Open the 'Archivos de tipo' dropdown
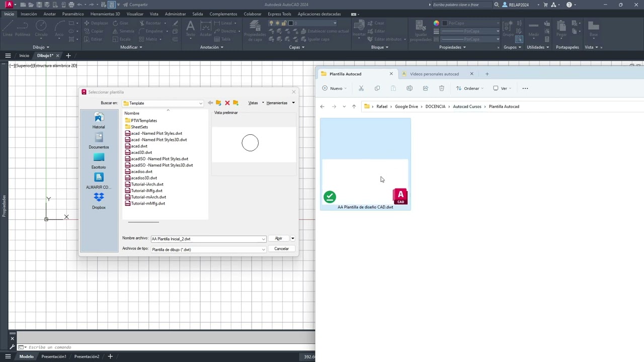 point(263,249)
